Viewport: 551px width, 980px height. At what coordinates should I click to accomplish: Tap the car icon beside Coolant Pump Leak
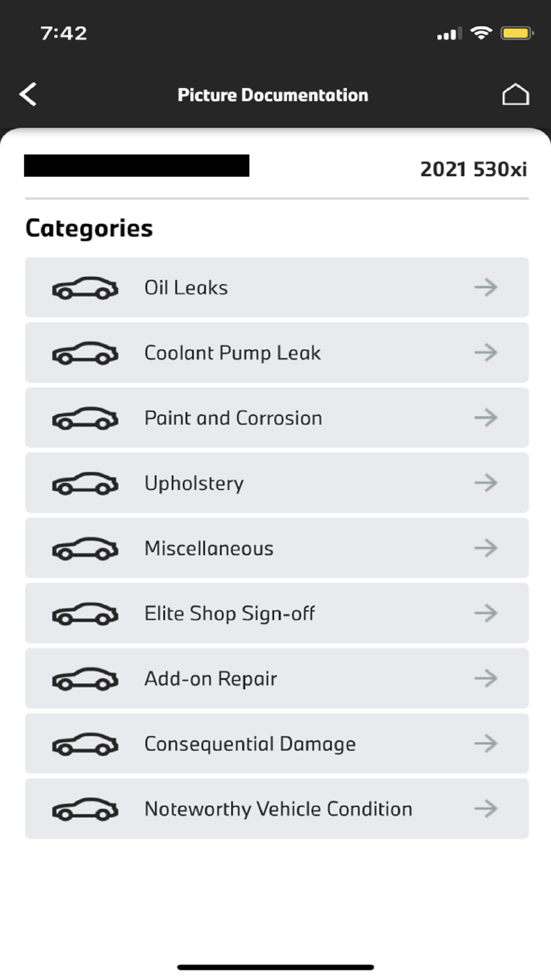point(85,353)
